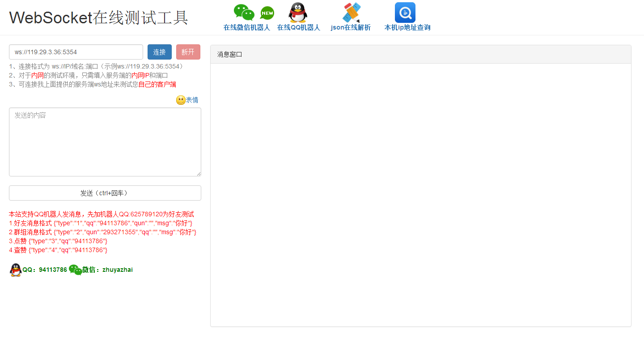The image size is (644, 339).
Task: Click the pencil and ruler JSON icon
Action: [x=351, y=13]
